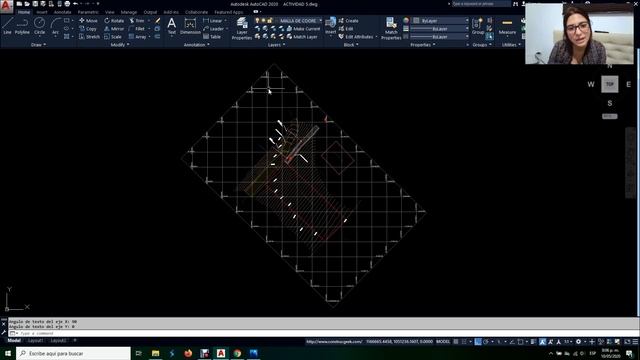640x360 pixels.
Task: Insert a Table
Action: [x=212, y=37]
